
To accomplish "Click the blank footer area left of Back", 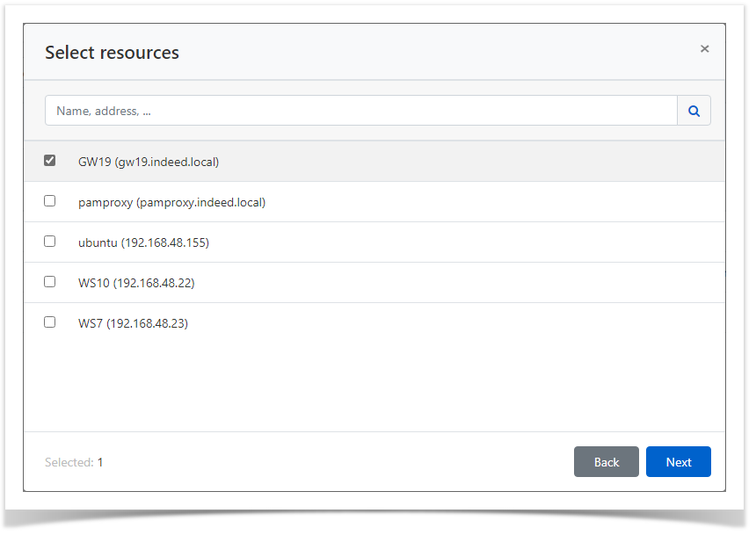I will (x=334, y=462).
